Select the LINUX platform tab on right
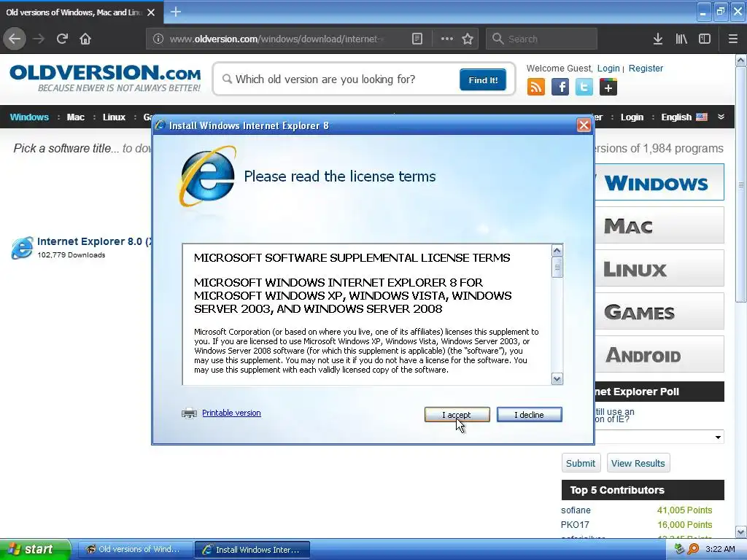Screen dimensions: 747x560 (x=659, y=268)
